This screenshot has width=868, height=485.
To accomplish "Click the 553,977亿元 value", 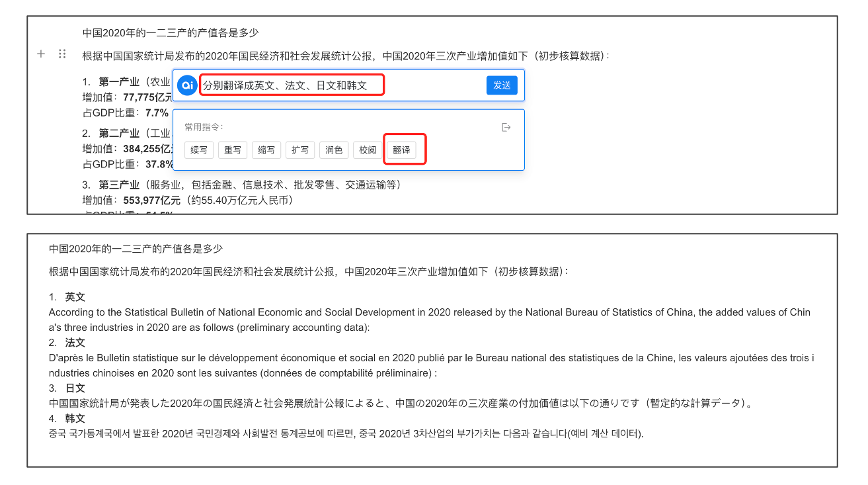I will click(152, 200).
